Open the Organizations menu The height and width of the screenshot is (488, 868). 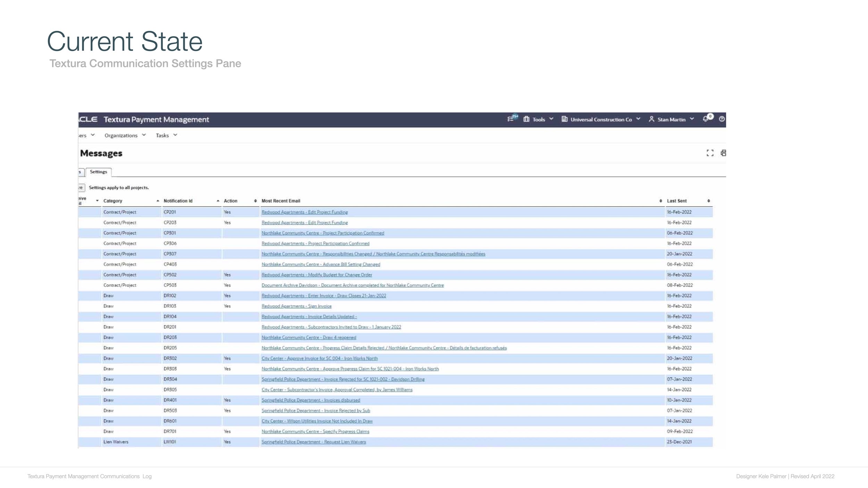coord(125,135)
